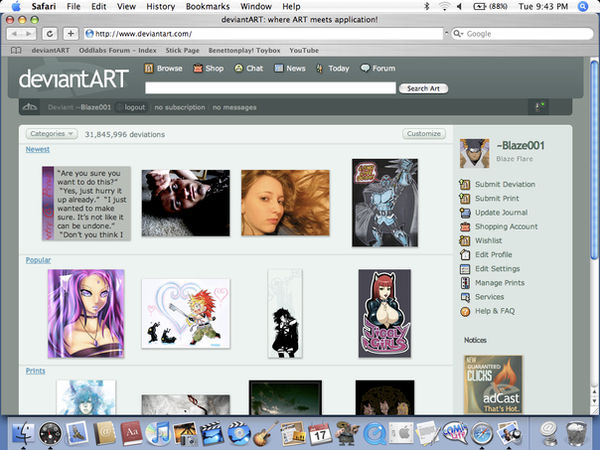Click the Wishlist icon in sidebar

[x=465, y=241]
